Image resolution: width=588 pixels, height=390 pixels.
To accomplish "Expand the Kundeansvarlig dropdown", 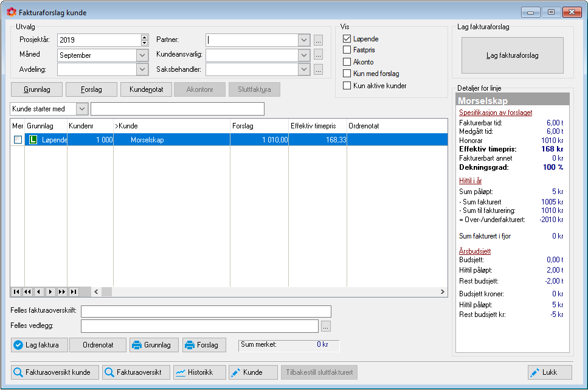I will tap(304, 55).
